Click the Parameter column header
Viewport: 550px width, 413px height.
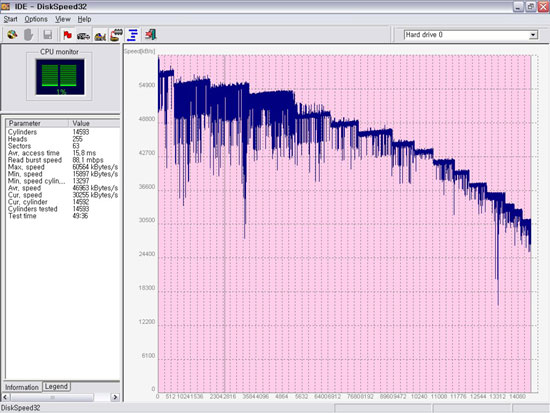(x=37, y=123)
